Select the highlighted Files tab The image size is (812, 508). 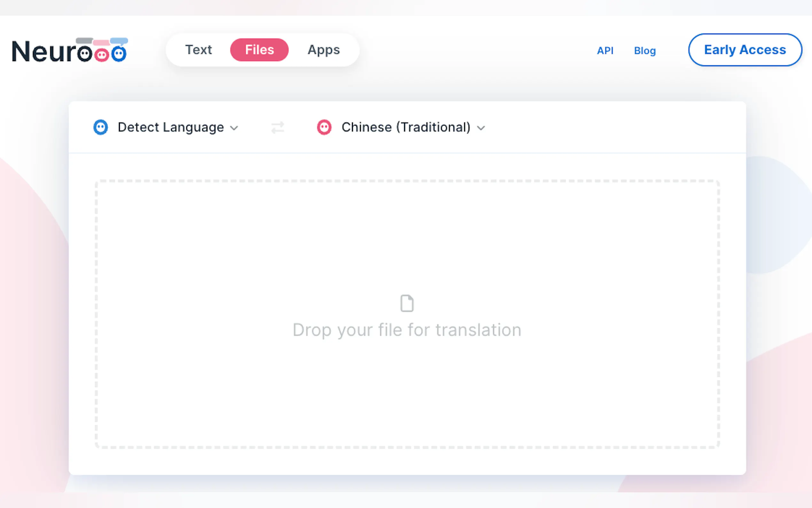(x=259, y=50)
